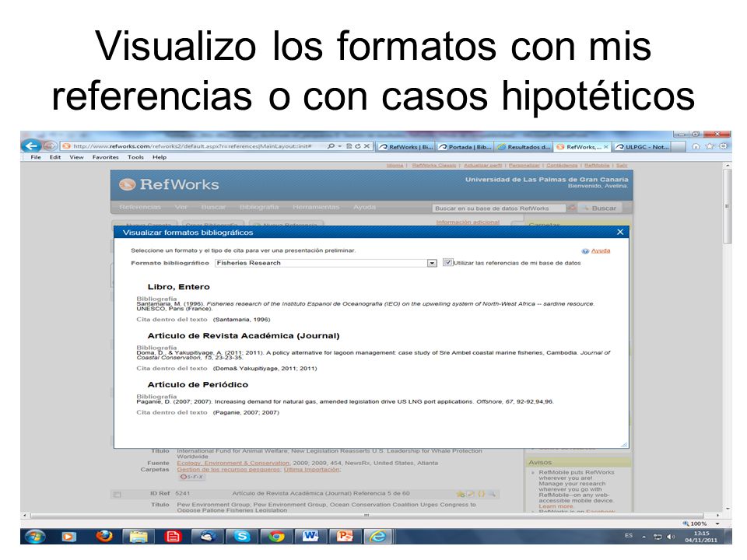Click the browser address bar URL
Viewport: 747px width, 560px height.
pyautogui.click(x=192, y=146)
